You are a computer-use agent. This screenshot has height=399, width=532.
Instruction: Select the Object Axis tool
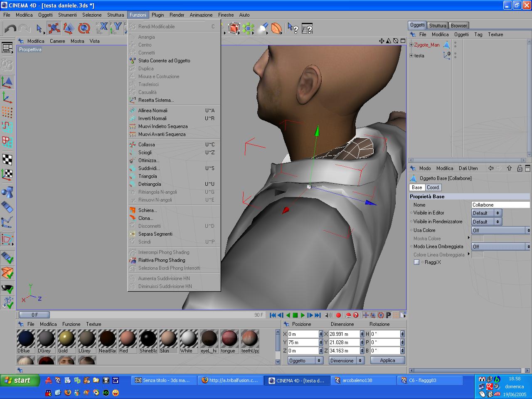click(7, 97)
